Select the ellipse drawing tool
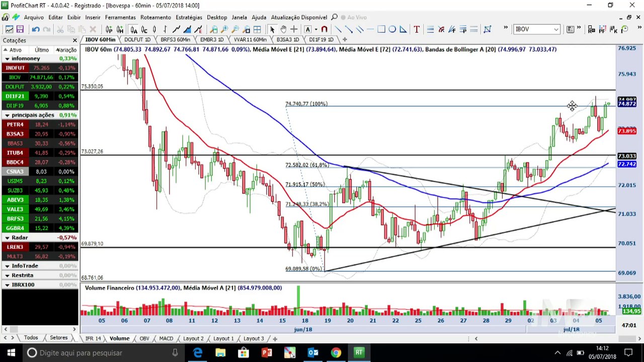Image resolution: width=644 pixels, height=362 pixels. [x=392, y=30]
